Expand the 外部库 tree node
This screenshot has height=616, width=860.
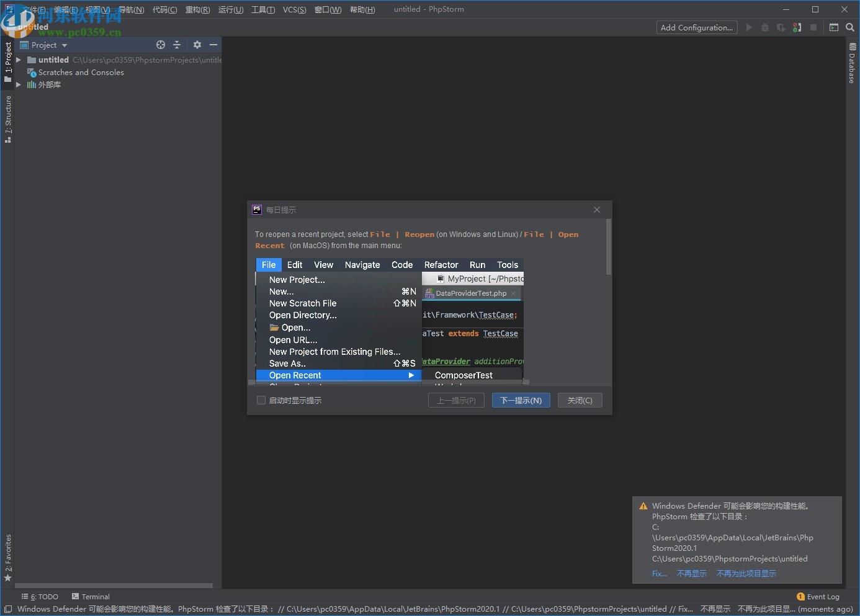[18, 84]
